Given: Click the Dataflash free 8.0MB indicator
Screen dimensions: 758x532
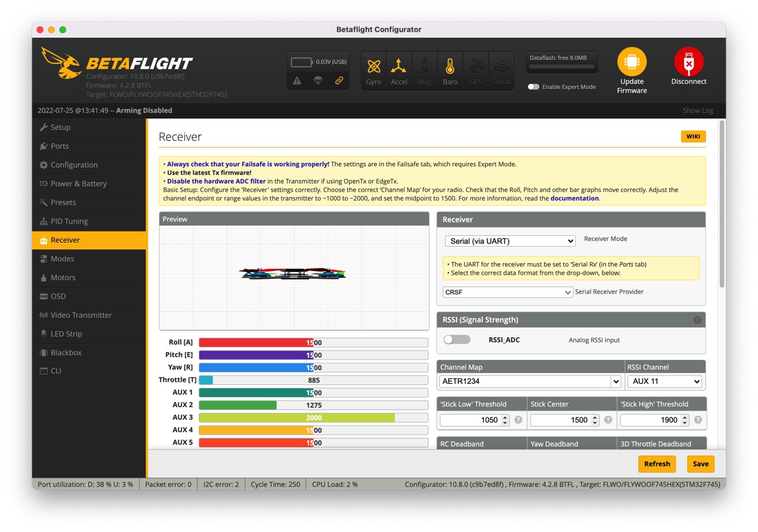Looking at the screenshot, I should 561,62.
